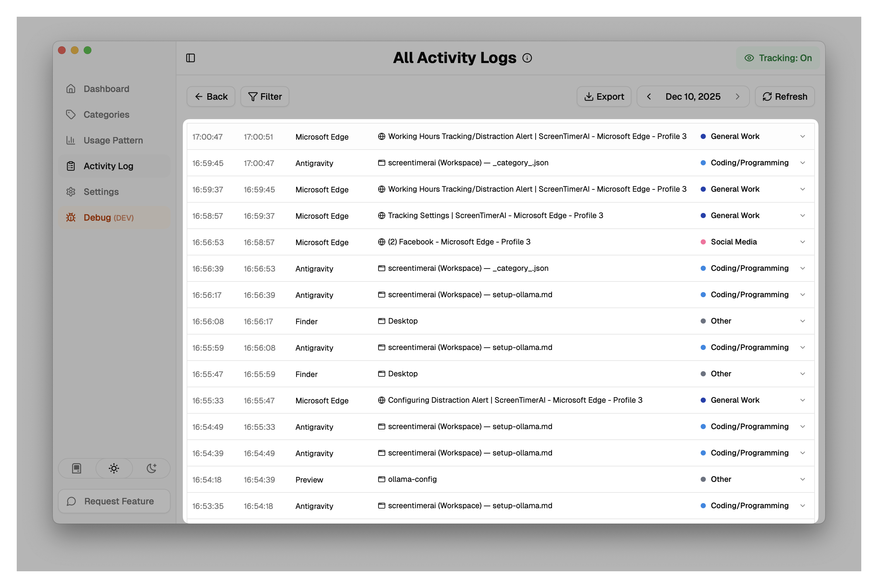The height and width of the screenshot is (588, 878).
Task: Select the Categories tag icon
Action: (x=71, y=115)
